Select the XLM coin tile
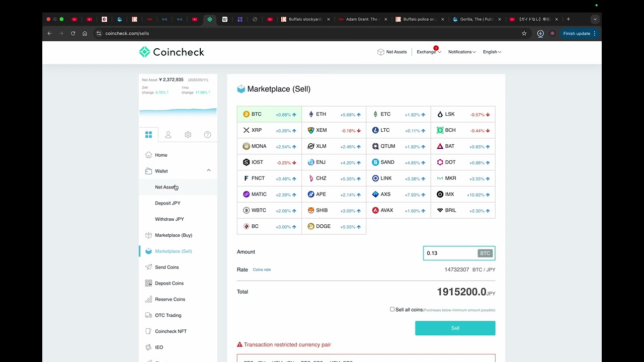This screenshot has width=644, height=362. tap(334, 146)
